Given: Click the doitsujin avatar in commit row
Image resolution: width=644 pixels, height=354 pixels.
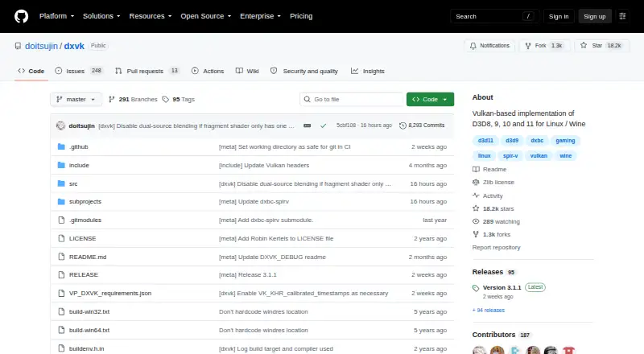Looking at the screenshot, I should point(61,126).
